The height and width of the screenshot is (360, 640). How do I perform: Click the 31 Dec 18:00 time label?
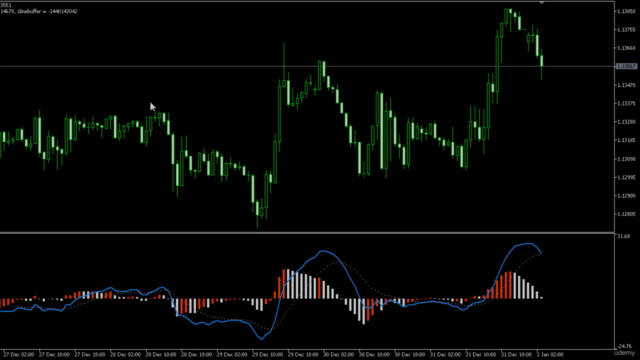click(x=516, y=355)
